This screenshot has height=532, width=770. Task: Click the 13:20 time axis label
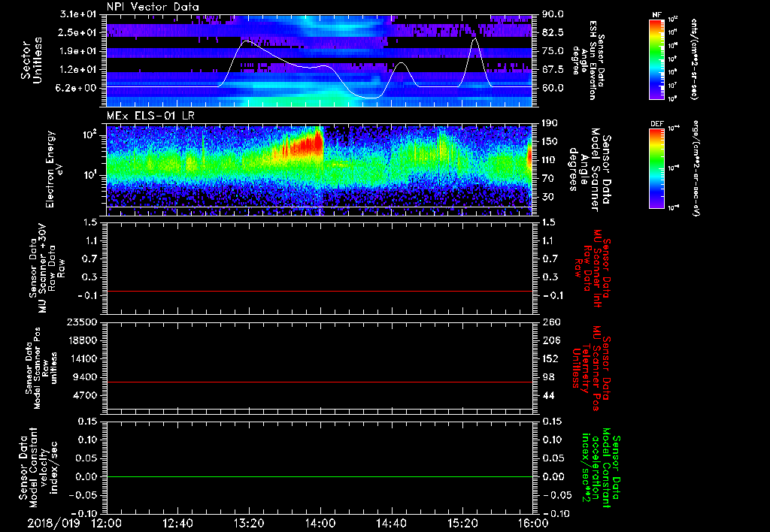(250, 522)
